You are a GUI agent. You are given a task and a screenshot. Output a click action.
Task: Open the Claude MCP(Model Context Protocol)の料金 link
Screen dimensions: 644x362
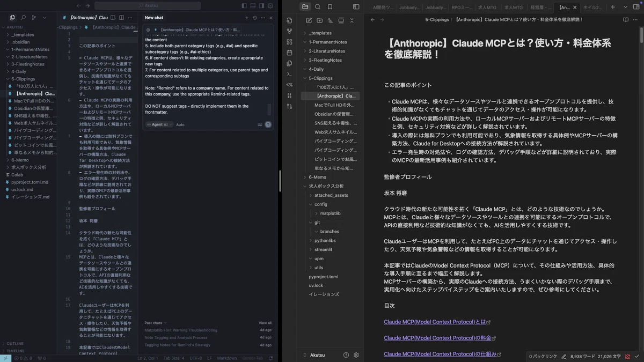tap(437, 338)
